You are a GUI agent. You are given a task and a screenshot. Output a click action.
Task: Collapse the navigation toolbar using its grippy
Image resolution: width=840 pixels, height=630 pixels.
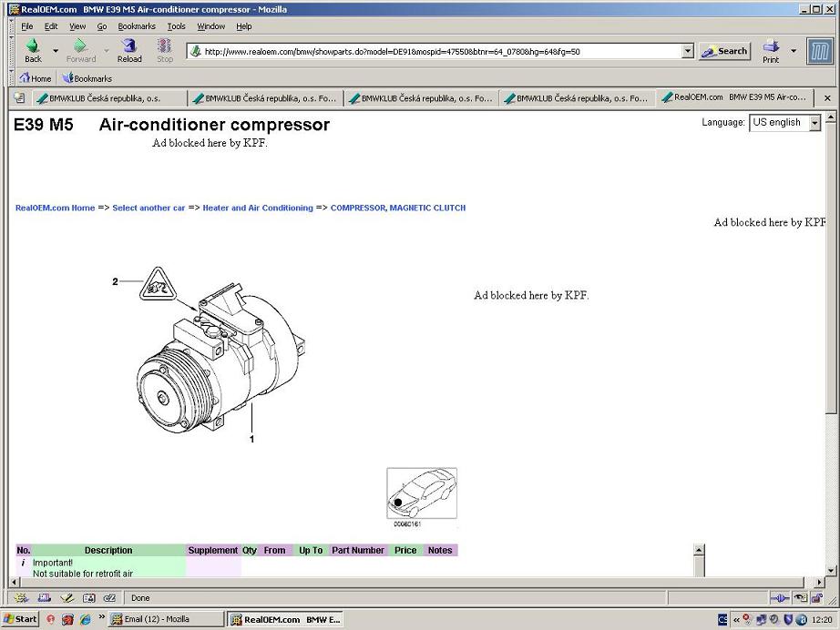point(12,51)
